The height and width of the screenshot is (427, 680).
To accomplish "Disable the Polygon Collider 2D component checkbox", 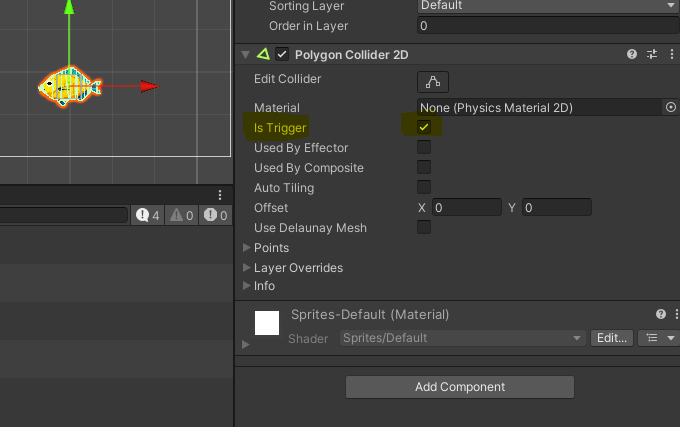I will click(282, 54).
